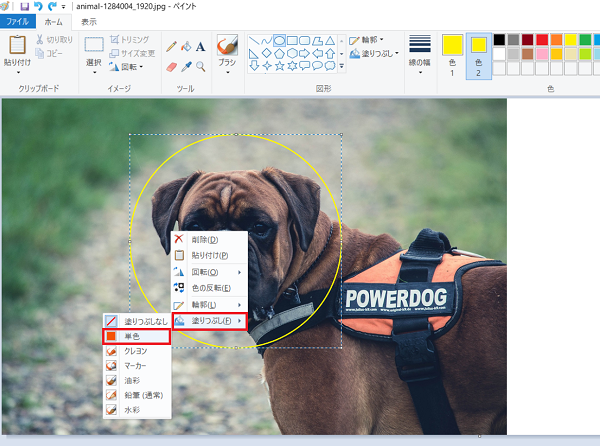The width and height of the screenshot is (600, 446).
Task: Select the Curve shape
Action: (266, 41)
